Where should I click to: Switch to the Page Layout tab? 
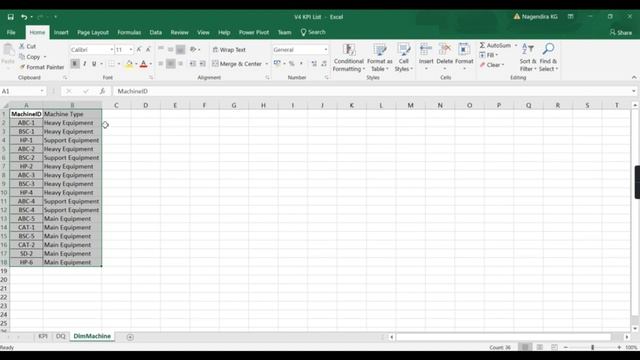click(93, 32)
